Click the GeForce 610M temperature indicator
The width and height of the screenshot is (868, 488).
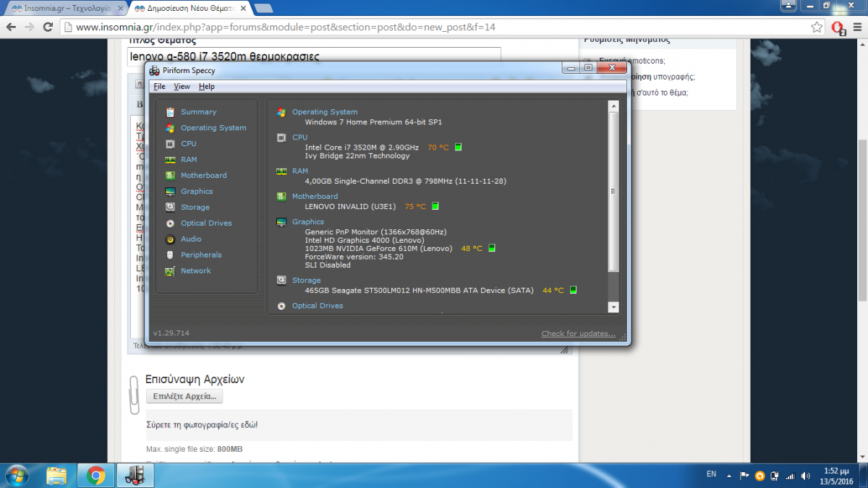[492, 248]
